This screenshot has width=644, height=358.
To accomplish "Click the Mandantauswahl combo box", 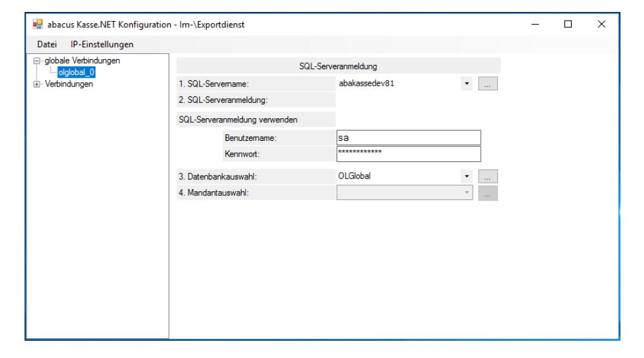I will [405, 193].
